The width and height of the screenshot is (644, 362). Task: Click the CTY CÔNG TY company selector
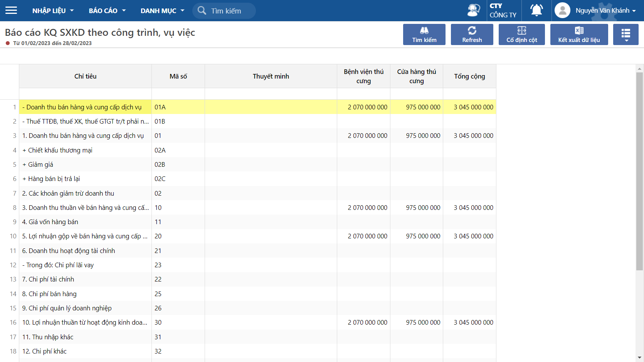coord(503,10)
